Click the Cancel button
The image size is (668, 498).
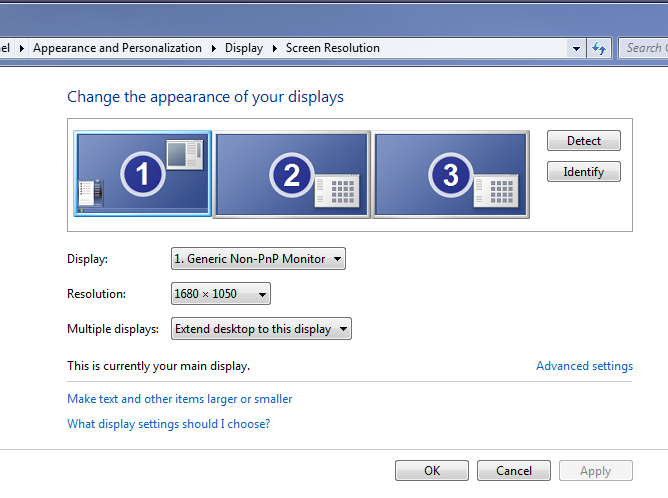coord(514,471)
